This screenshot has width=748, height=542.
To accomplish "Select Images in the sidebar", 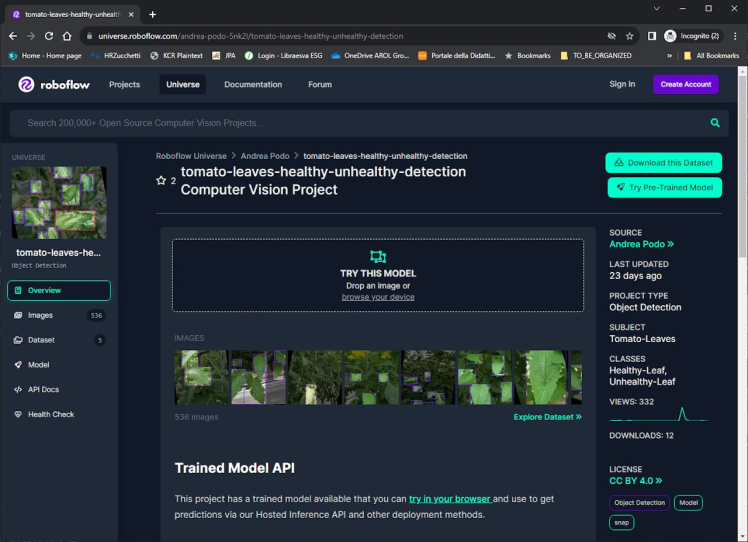I will tap(40, 315).
